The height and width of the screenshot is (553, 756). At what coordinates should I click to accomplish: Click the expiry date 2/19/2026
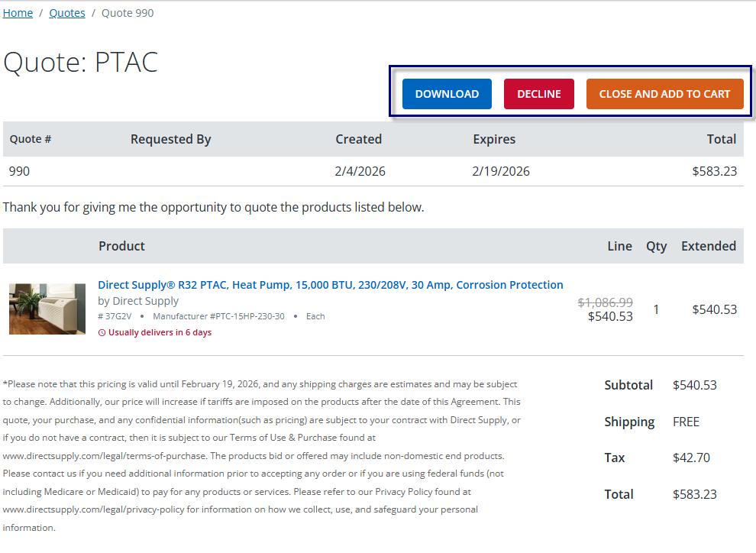tap(501, 171)
